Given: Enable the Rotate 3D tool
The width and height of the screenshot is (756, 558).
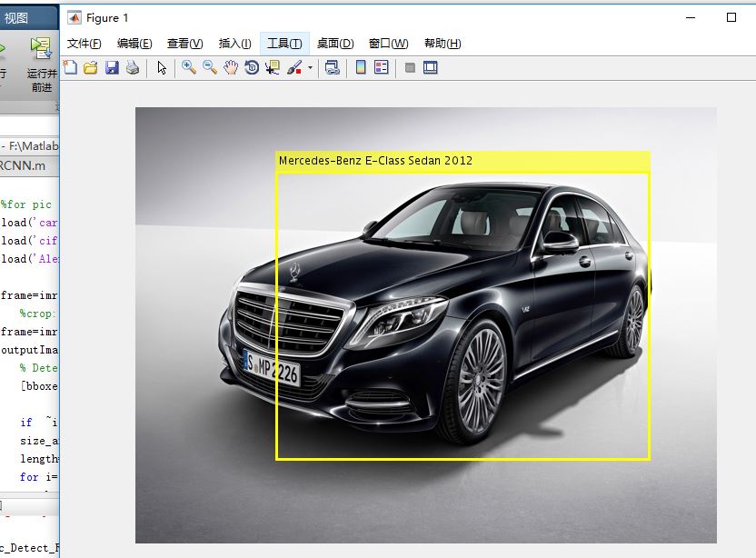Looking at the screenshot, I should tap(252, 67).
